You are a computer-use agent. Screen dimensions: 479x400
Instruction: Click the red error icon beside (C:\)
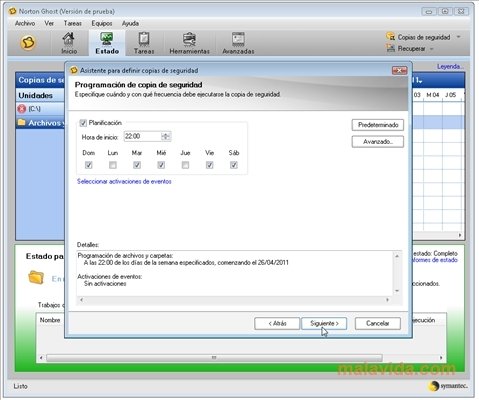[x=22, y=109]
